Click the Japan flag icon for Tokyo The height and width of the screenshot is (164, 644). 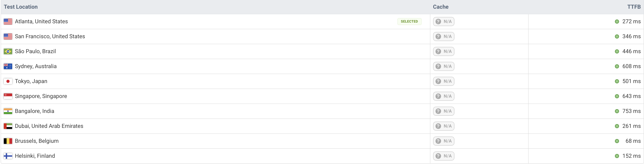8,81
